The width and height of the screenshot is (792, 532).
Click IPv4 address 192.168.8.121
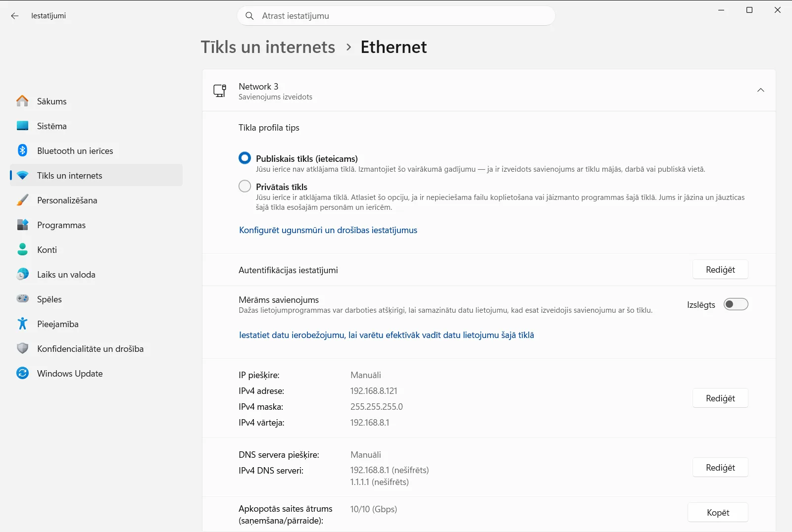coord(374,391)
